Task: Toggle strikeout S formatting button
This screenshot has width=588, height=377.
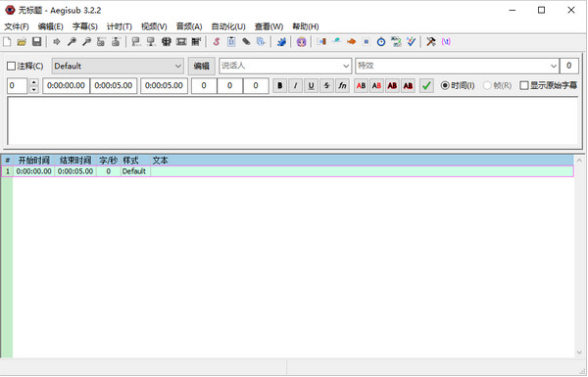Action: [x=326, y=86]
